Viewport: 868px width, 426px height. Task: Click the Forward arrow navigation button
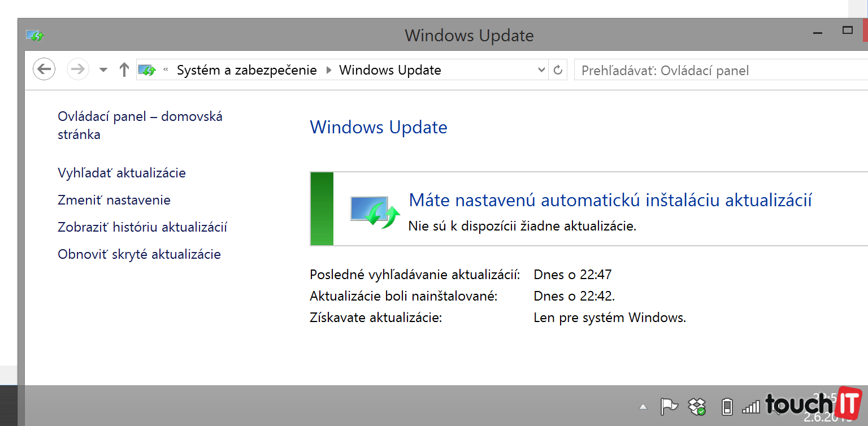click(78, 69)
